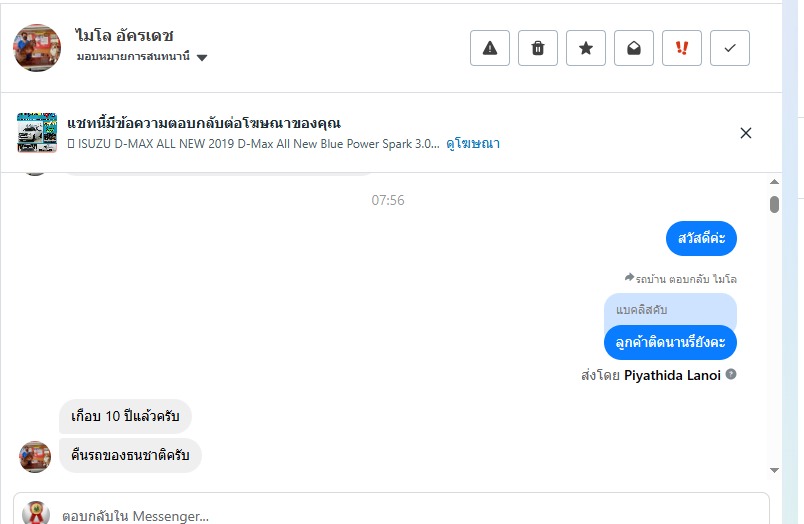Open ไมโล อัครเดช profile picture
The image size is (804, 524).
click(37, 47)
